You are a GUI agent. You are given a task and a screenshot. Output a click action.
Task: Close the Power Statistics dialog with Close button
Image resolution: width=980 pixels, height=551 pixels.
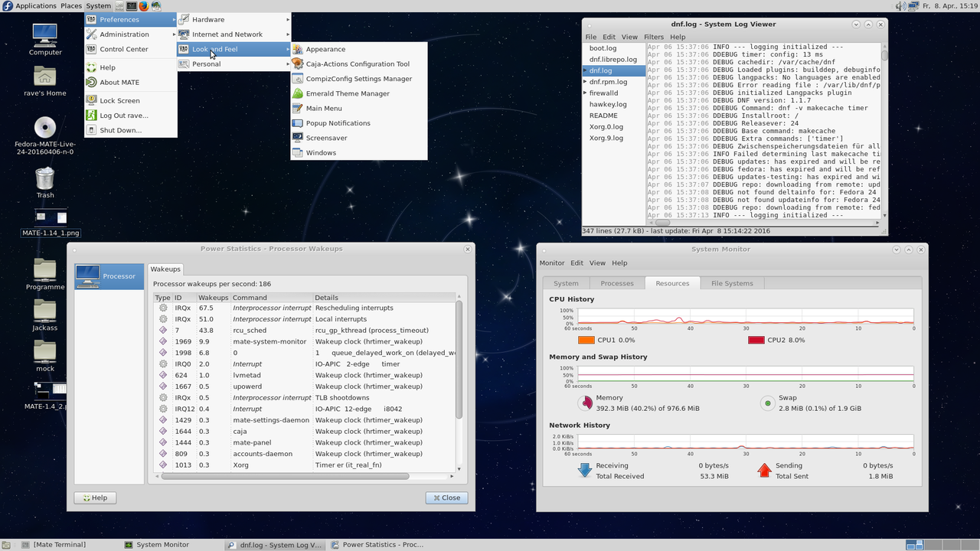click(446, 497)
